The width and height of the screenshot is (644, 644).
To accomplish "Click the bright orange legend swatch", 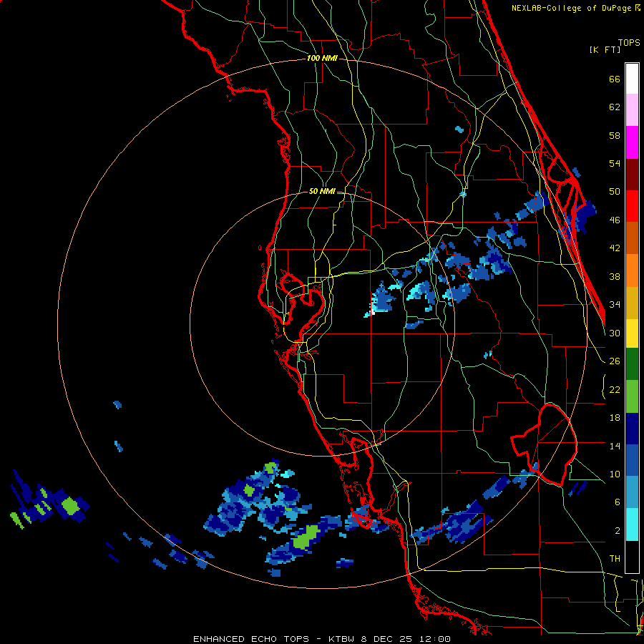I will [x=632, y=270].
